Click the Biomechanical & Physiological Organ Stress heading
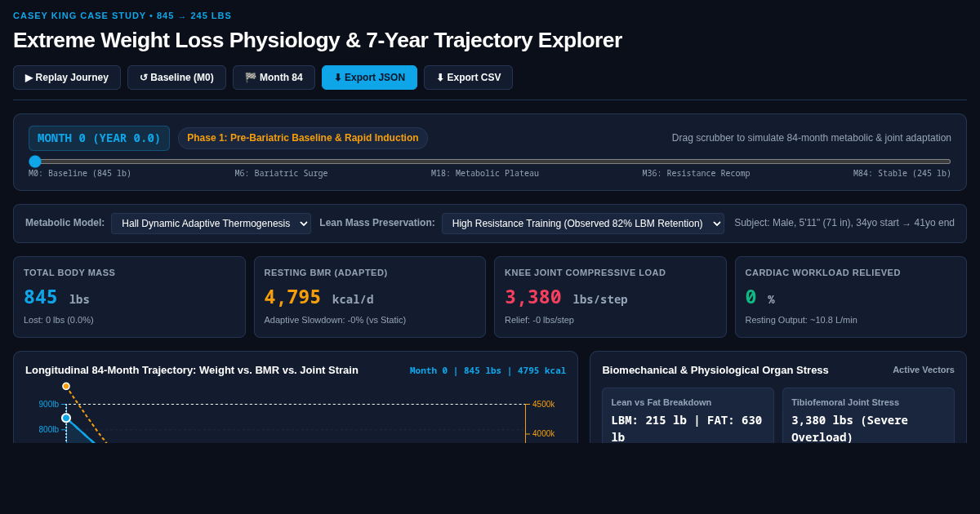The width and height of the screenshot is (980, 514). [715, 370]
